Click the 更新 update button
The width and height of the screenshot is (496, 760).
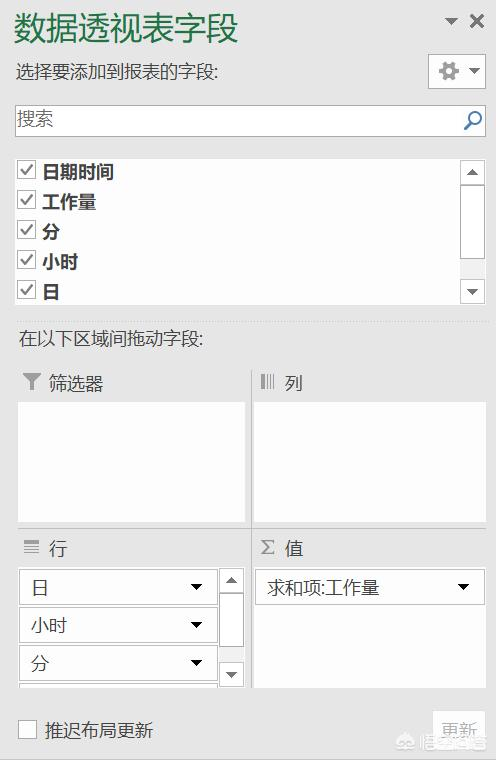[459, 729]
